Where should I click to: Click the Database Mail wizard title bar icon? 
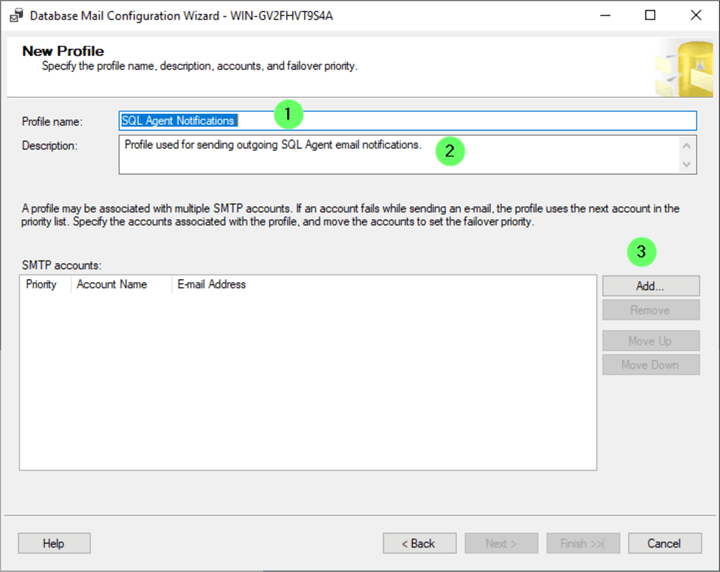(17, 16)
